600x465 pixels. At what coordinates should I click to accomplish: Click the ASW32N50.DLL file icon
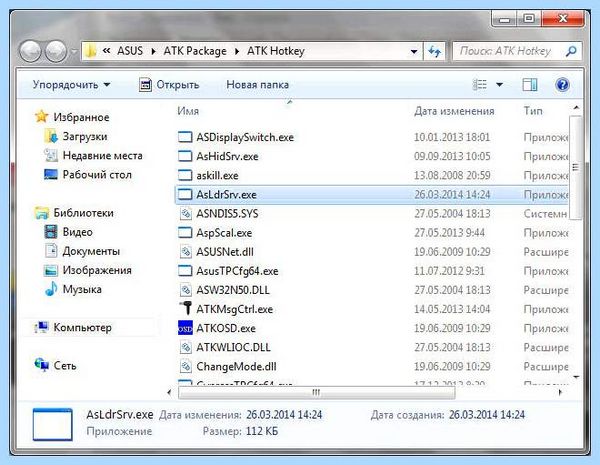coord(186,290)
